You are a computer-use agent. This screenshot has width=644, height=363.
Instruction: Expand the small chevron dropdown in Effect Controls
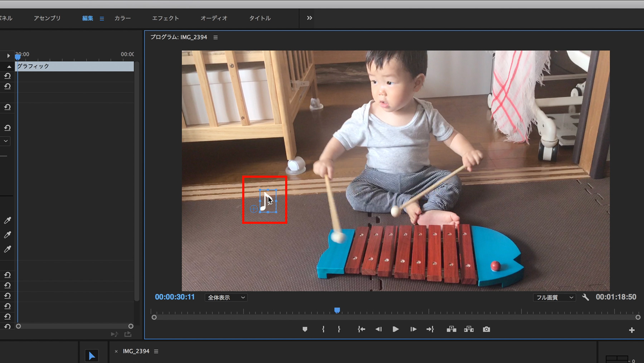pyautogui.click(x=6, y=141)
